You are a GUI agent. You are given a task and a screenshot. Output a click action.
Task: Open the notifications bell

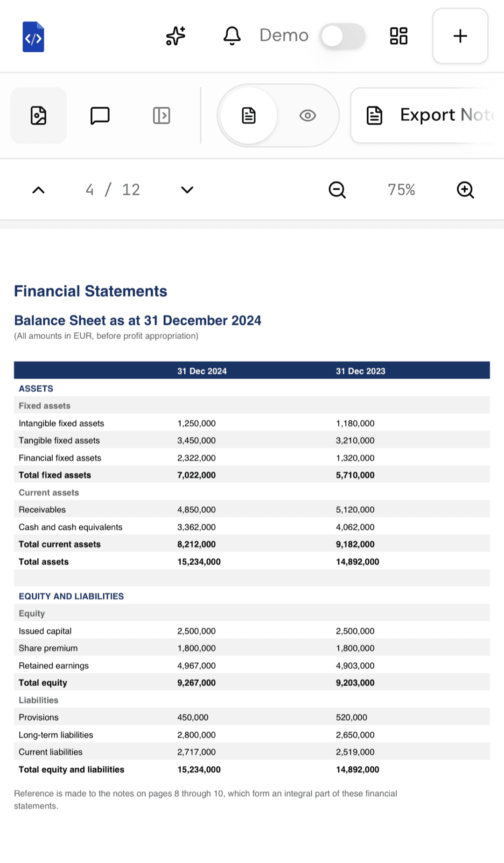[232, 36]
